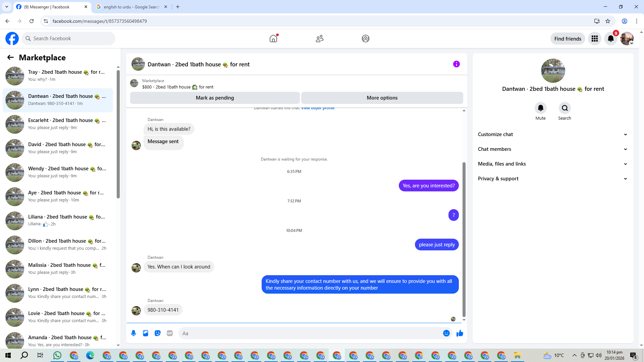The image size is (644, 362).
Task: Open Lynn conversation in chat list
Action: click(58, 293)
